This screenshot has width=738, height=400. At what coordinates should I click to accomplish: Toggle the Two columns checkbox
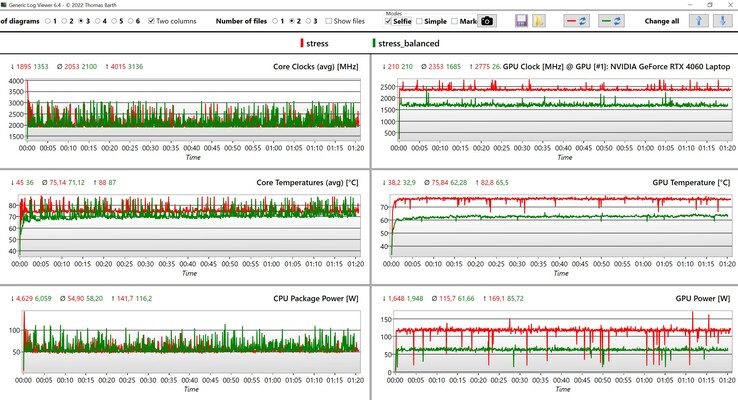[151, 21]
